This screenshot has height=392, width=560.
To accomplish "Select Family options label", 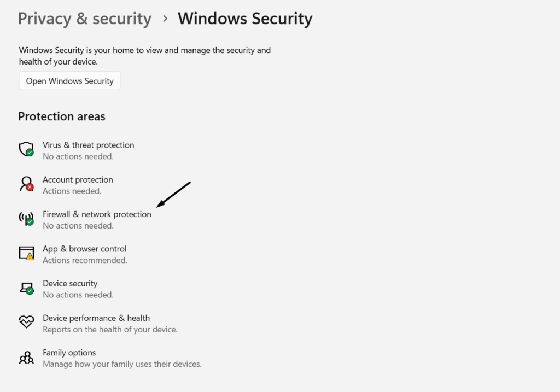I will (x=69, y=353).
